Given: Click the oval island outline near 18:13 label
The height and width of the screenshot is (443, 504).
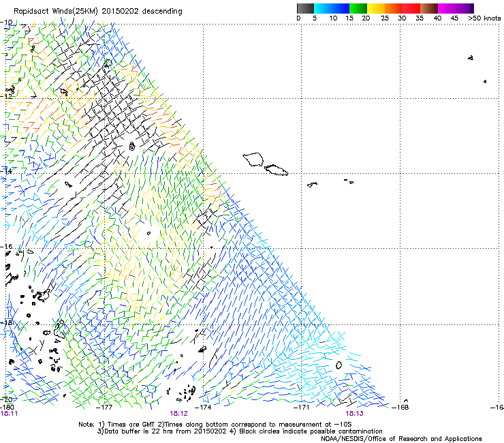Looking at the screenshot, I should click(338, 365).
